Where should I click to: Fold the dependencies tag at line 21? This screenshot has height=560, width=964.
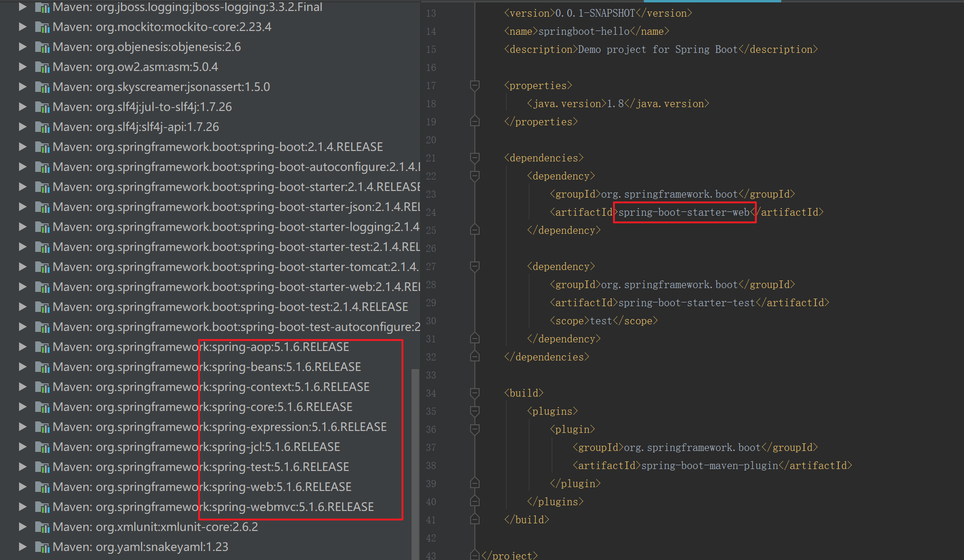pyautogui.click(x=474, y=158)
